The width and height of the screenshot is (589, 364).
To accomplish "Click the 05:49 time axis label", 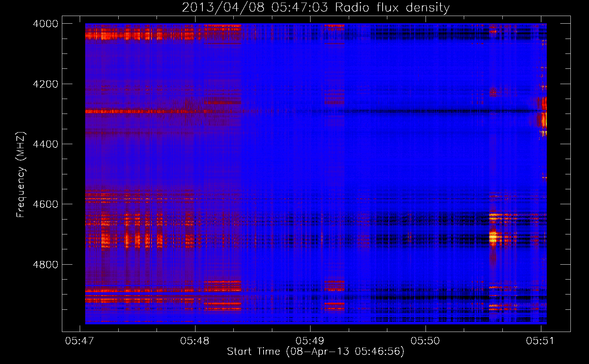I will (x=310, y=341).
